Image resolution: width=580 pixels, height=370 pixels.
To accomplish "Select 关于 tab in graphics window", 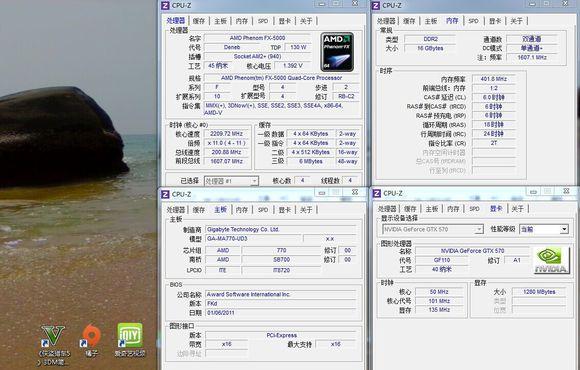I will click(x=517, y=209).
